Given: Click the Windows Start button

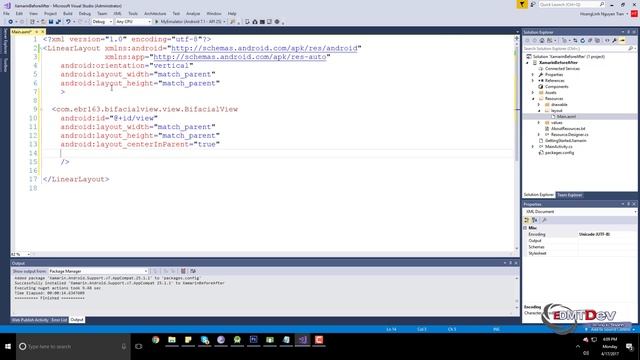Looking at the screenshot, I should click(8, 347).
